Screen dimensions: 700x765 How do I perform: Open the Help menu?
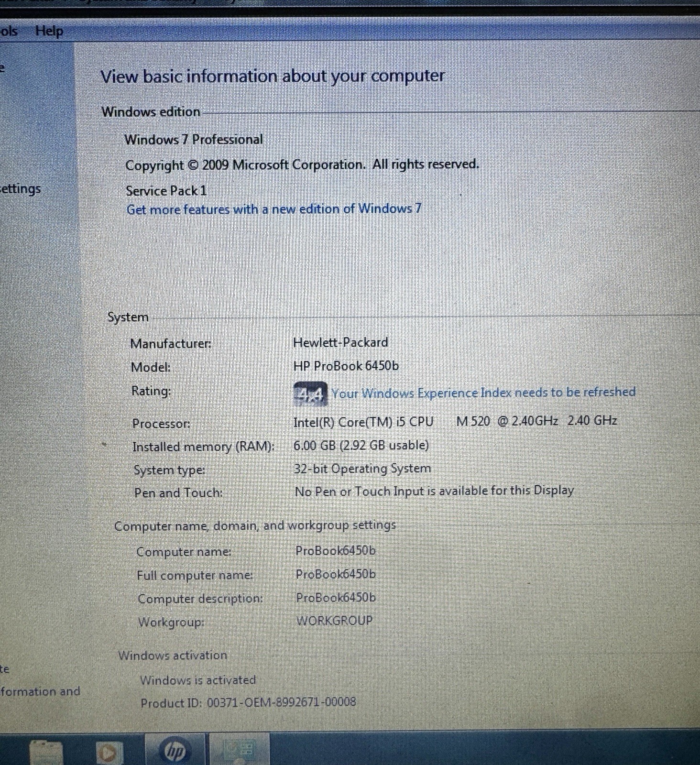[49, 31]
